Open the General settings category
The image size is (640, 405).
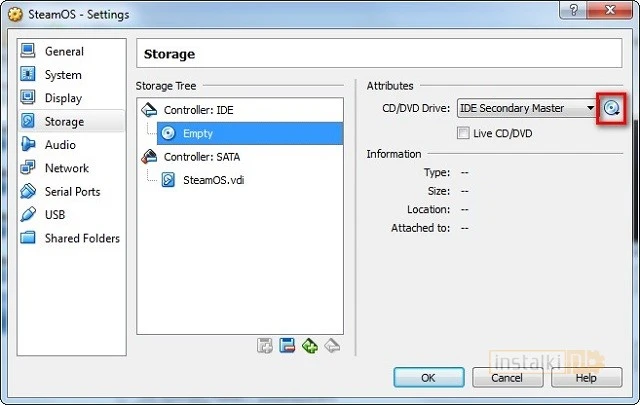[x=64, y=52]
